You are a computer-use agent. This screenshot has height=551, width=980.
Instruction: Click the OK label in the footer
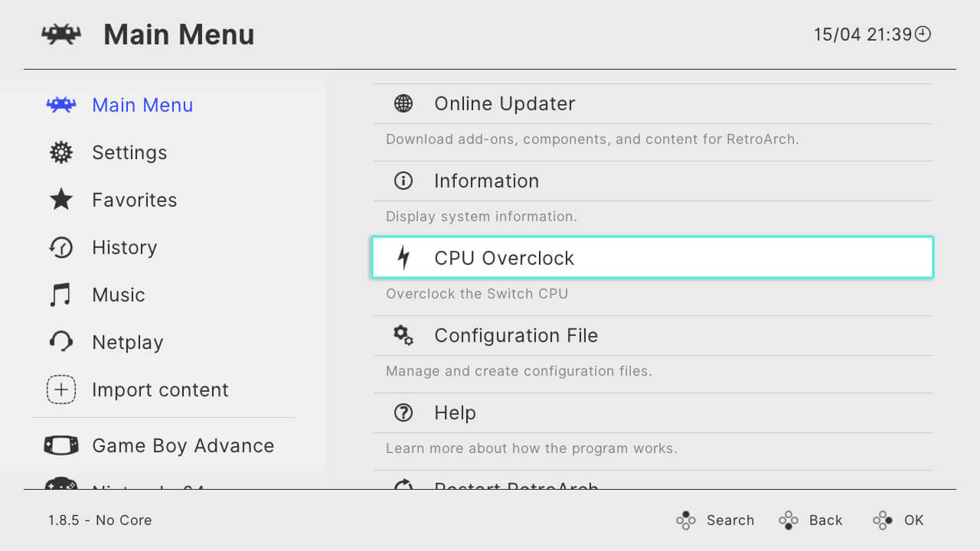click(x=914, y=520)
